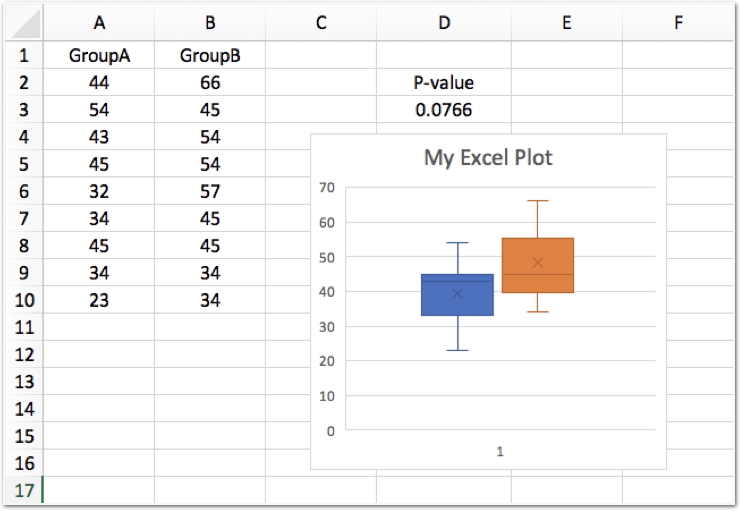Select the vertical axis label 70
Screen dimensions: 740x511
click(327, 188)
